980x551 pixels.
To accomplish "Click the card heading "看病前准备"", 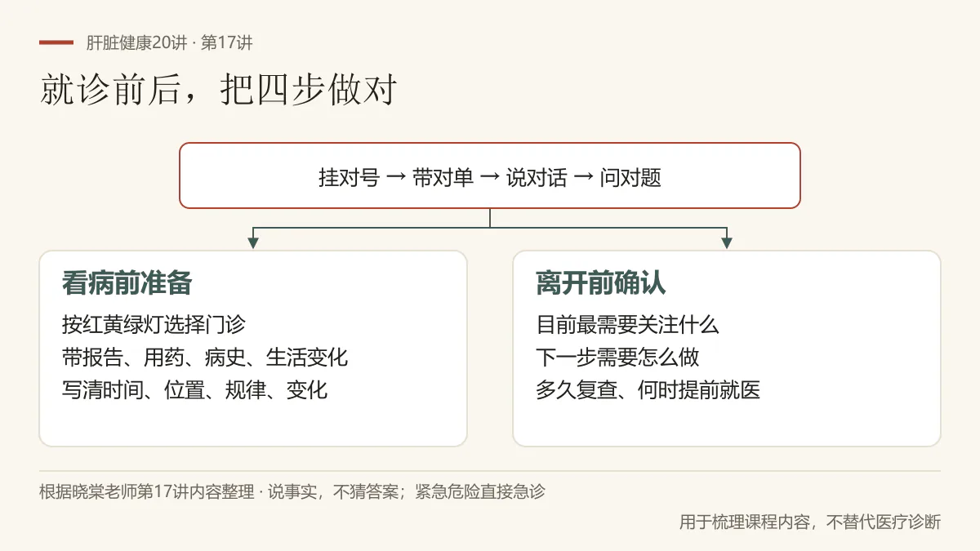I will (127, 282).
